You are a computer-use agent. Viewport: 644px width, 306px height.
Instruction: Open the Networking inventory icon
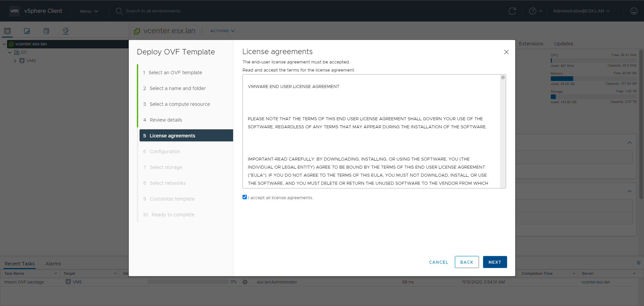66,31
